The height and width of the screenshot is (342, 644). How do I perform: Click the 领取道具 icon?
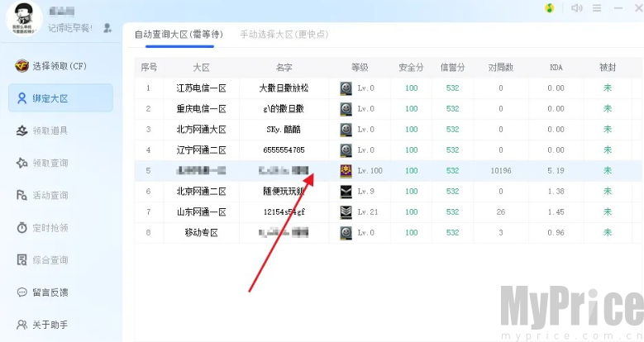pyautogui.click(x=21, y=131)
